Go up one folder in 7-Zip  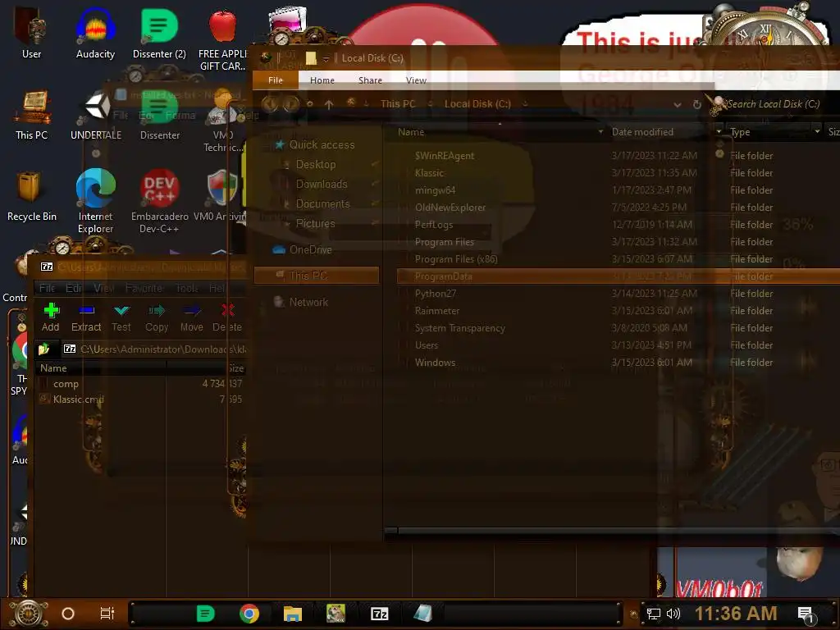[x=44, y=349]
